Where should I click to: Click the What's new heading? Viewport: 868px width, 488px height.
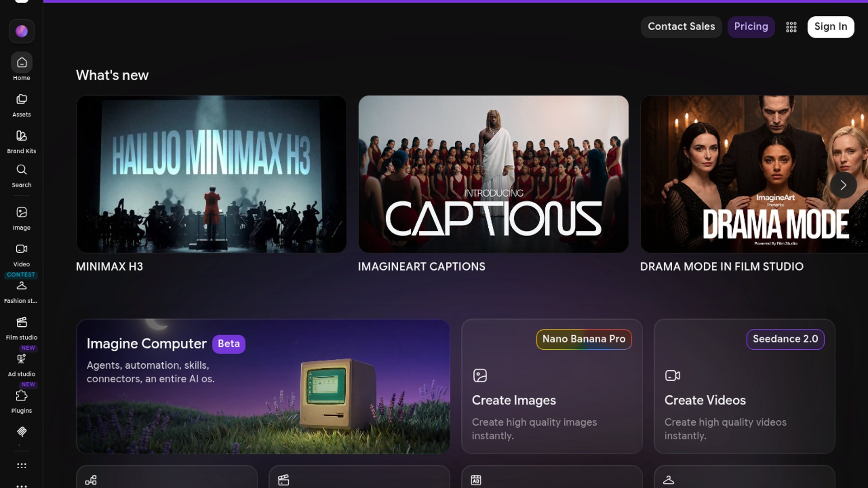(x=112, y=75)
